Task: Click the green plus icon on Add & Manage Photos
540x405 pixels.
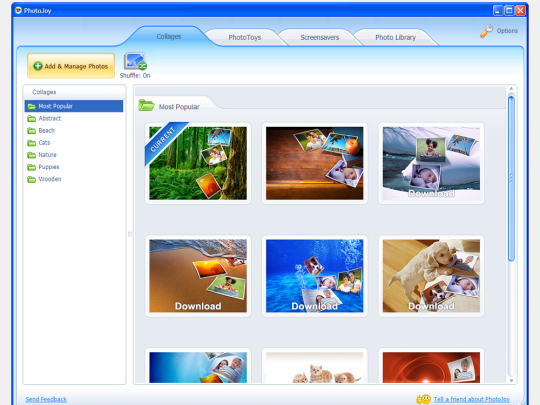Action: tap(38, 66)
